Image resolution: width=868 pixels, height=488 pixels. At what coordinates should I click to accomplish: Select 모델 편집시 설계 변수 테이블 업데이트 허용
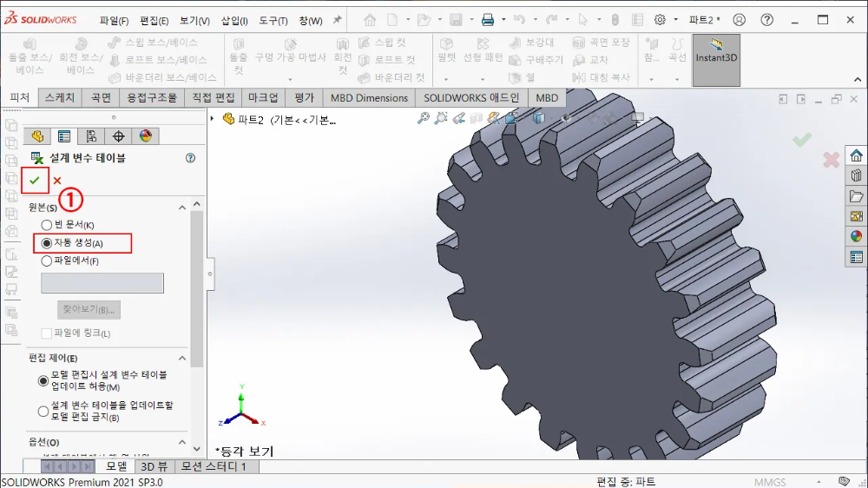[43, 381]
